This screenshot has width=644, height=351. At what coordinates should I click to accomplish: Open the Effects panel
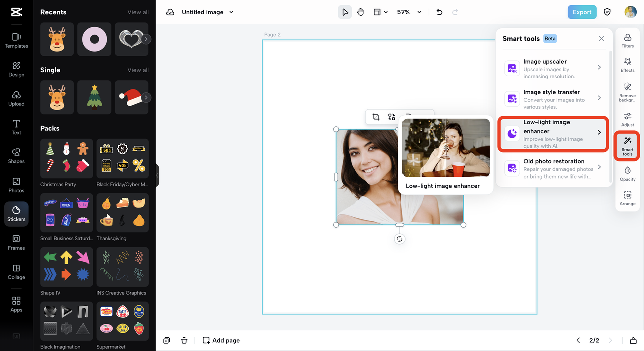point(627,65)
